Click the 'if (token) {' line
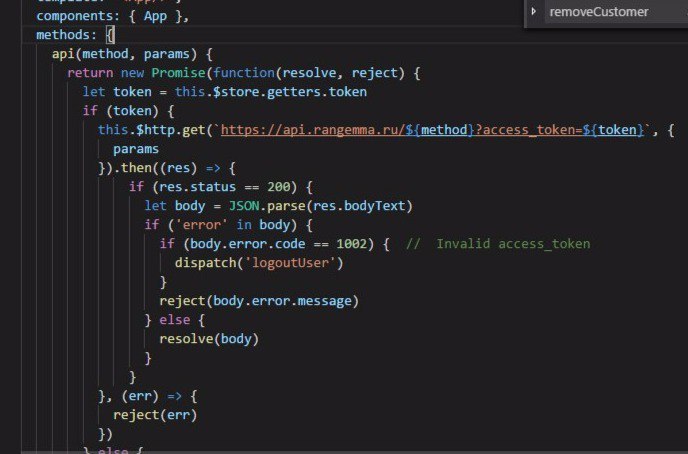 129,111
